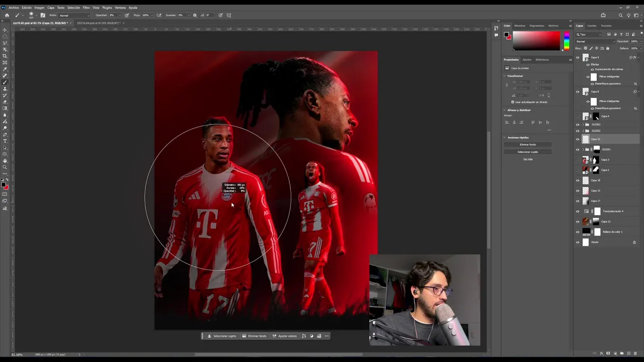This screenshot has height=362, width=644.
Task: Select the Zoom tool magnifier
Action: 5,167
